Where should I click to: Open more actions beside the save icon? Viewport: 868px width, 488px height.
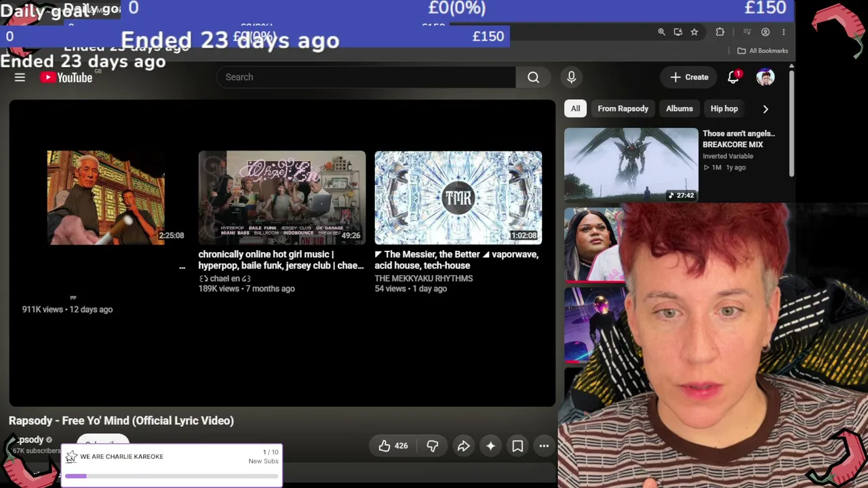[x=544, y=446]
